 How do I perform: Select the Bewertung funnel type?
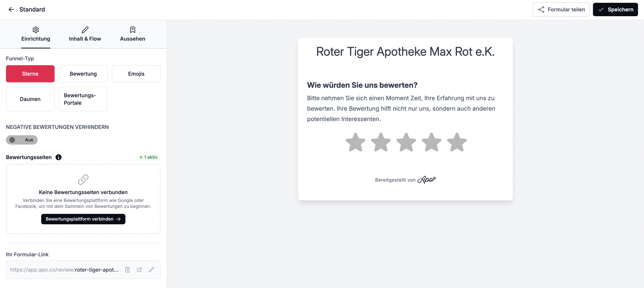(x=83, y=74)
